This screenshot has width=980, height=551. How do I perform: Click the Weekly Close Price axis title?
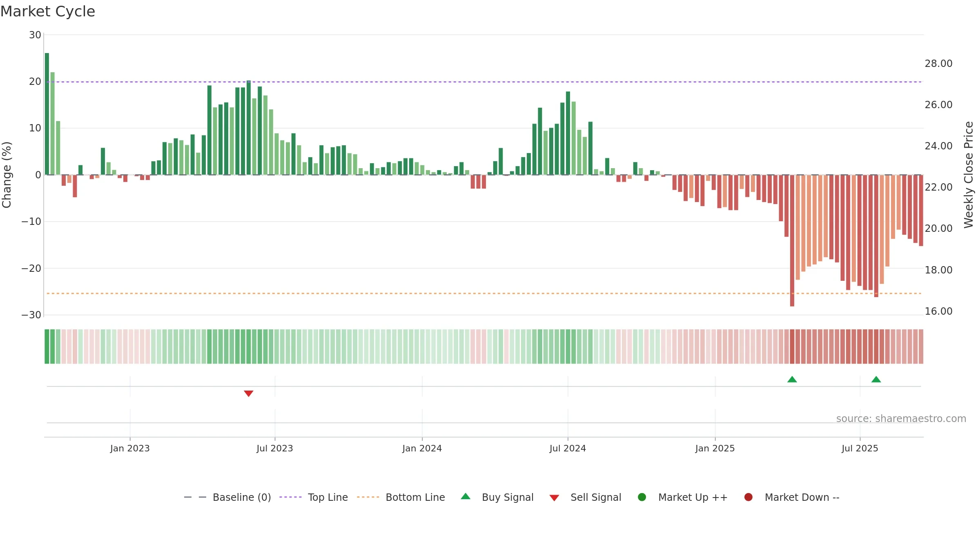point(969,175)
